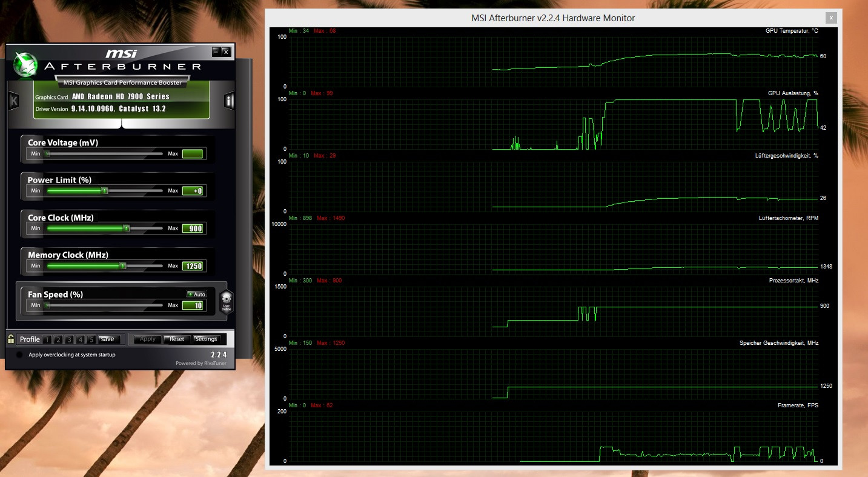Click the Memory Clock slider handle

tap(122, 265)
